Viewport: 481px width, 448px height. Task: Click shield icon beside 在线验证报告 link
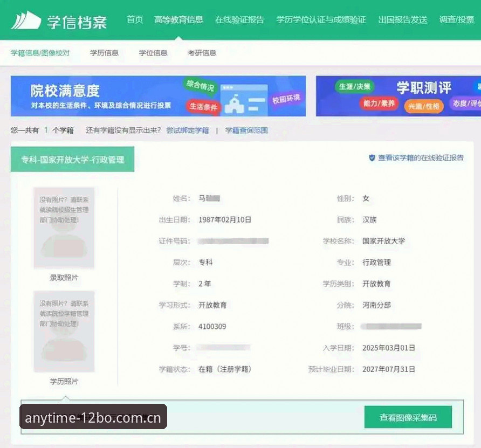(372, 157)
